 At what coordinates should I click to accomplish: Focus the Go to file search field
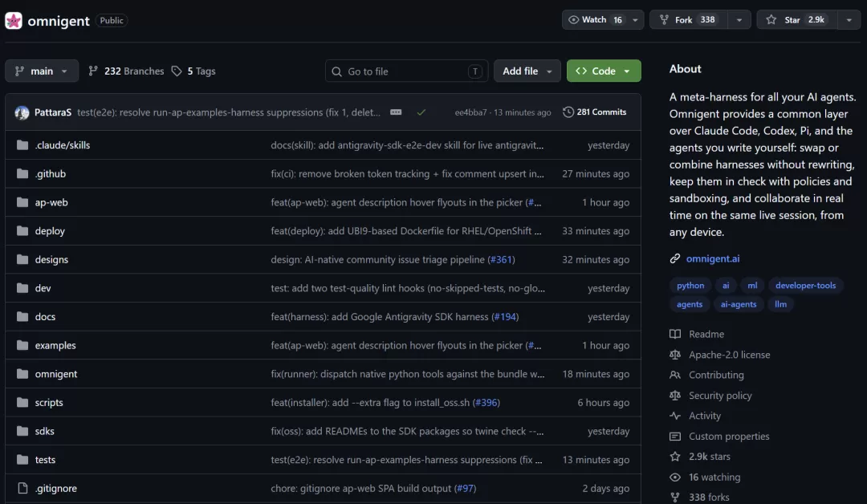point(406,71)
